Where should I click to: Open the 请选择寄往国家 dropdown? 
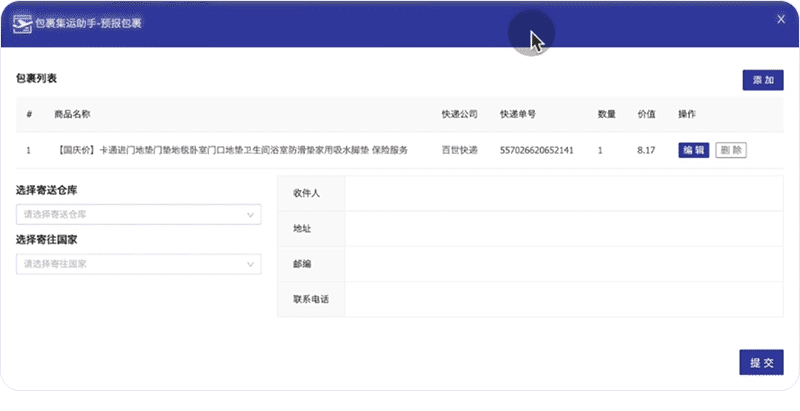point(138,264)
